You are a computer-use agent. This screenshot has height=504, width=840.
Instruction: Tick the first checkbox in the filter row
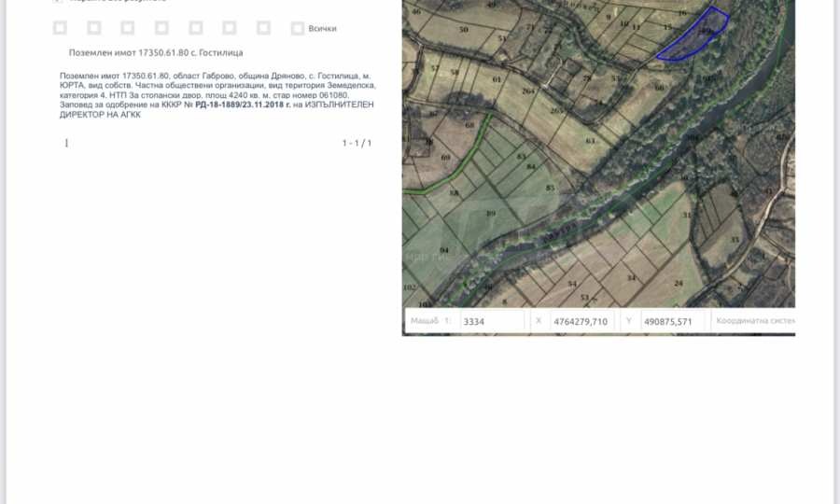point(61,29)
